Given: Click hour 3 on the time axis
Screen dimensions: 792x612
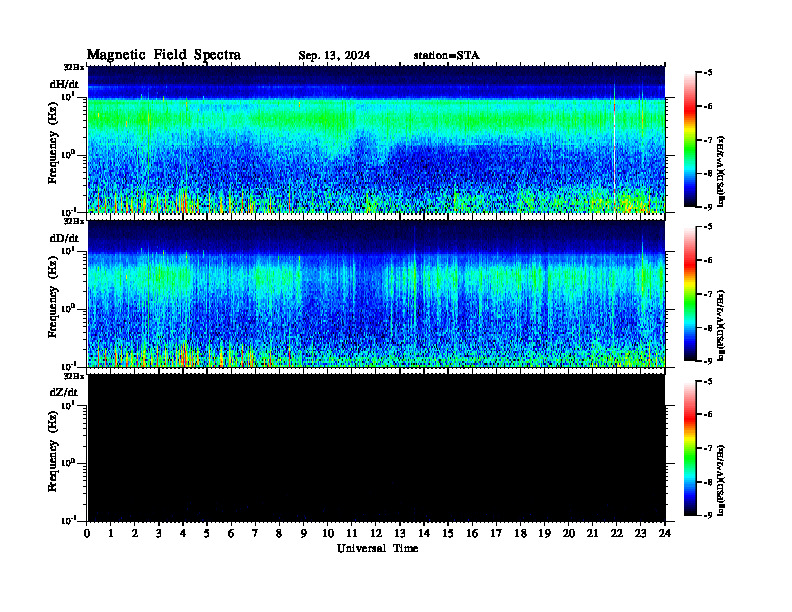Looking at the screenshot, I should (159, 533).
